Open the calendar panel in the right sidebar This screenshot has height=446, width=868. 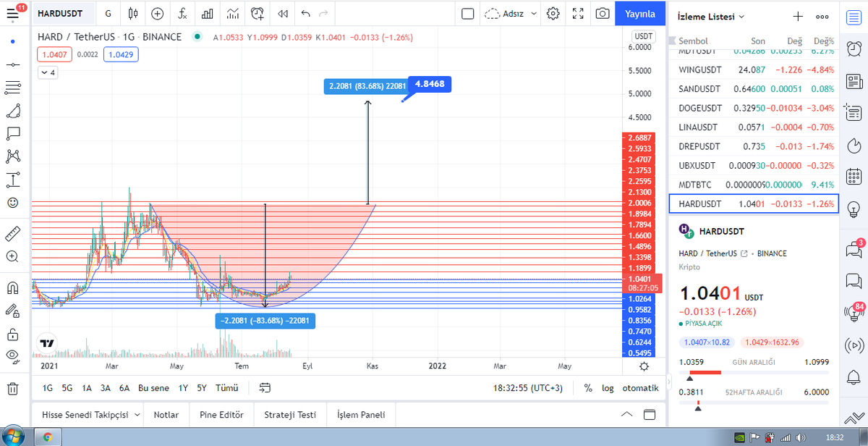click(x=854, y=176)
